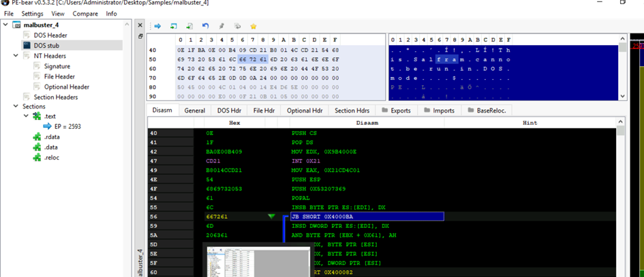Open the View menu

58,14
